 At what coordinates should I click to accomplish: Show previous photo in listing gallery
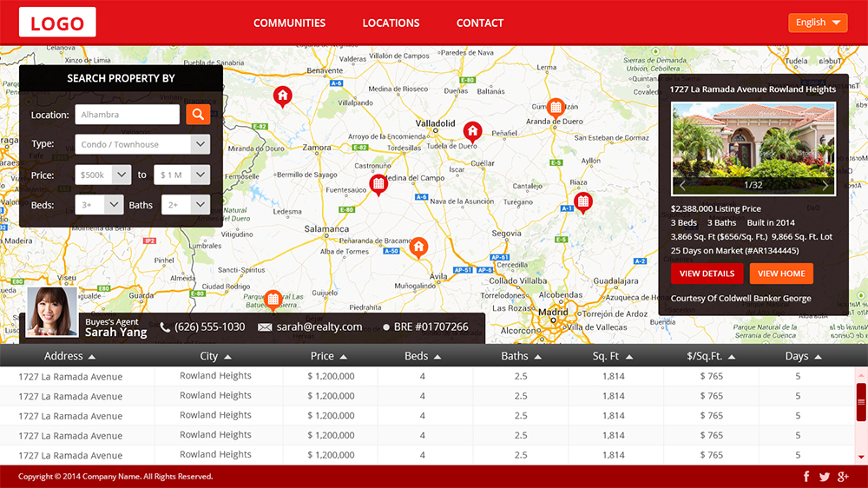click(x=682, y=186)
